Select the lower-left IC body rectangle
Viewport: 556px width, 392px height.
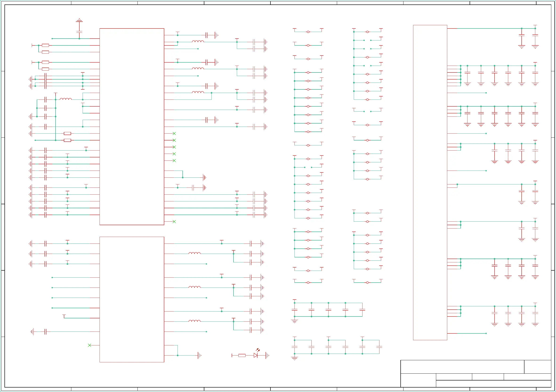coord(132,299)
